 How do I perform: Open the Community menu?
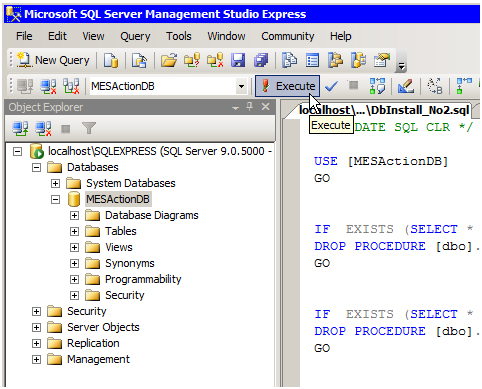point(288,36)
